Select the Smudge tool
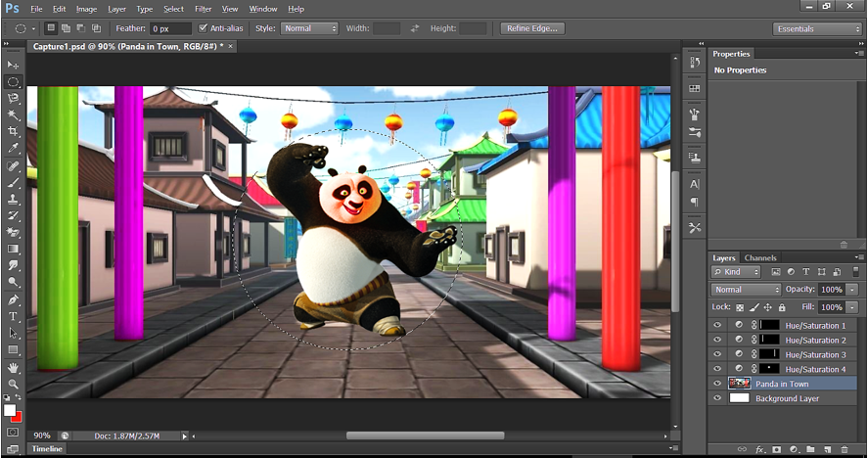Image resolution: width=868 pixels, height=458 pixels. pos(13,266)
